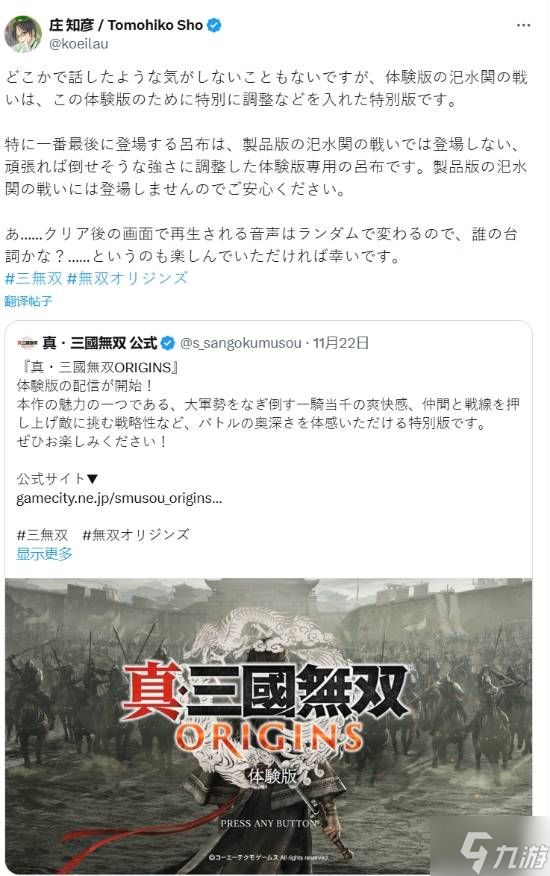This screenshot has height=876, width=550.
Task: Click the blue verified badge beside Tomohiko Sho
Action: 214,25
